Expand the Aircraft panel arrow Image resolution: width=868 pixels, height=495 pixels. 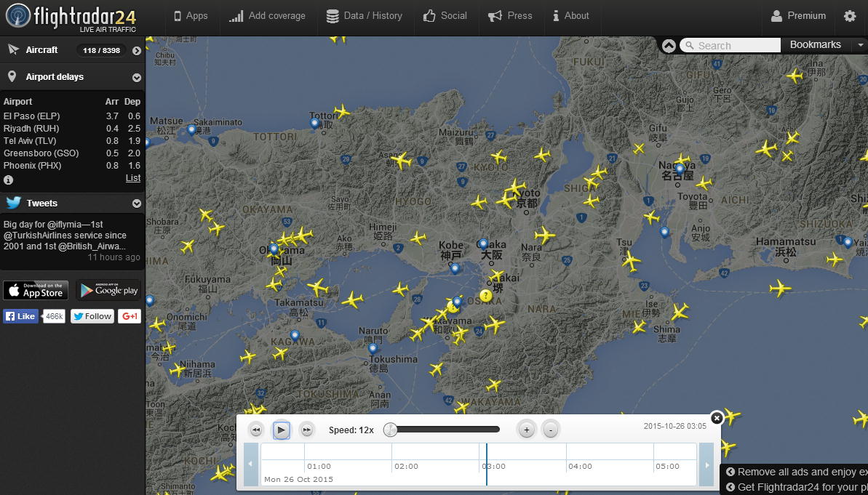(136, 51)
